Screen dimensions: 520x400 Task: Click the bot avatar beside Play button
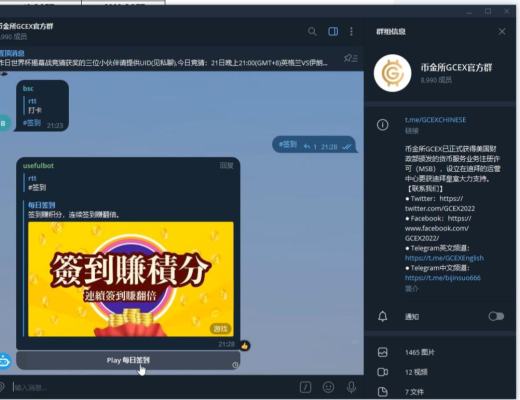(5, 361)
